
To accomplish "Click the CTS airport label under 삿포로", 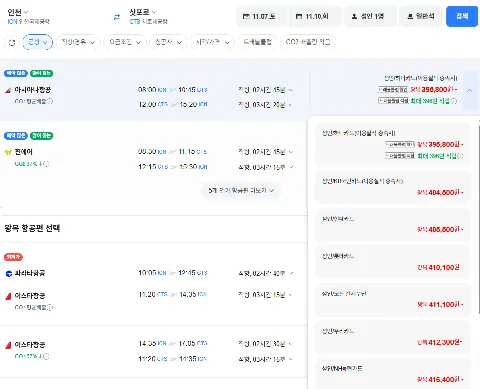I will pyautogui.click(x=135, y=22).
